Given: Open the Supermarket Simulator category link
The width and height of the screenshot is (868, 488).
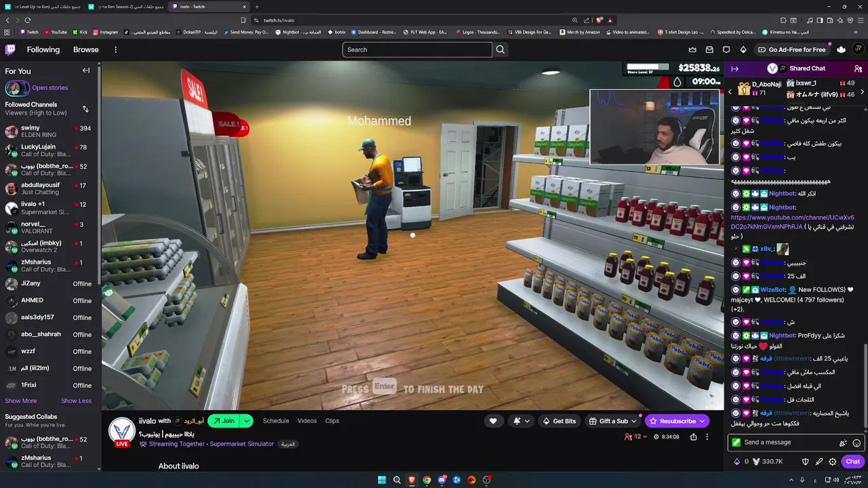Looking at the screenshot, I should [241, 444].
